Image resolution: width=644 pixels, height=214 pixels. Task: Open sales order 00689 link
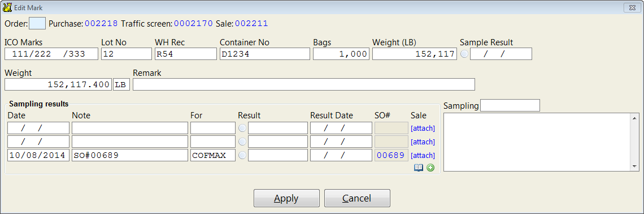tap(390, 156)
